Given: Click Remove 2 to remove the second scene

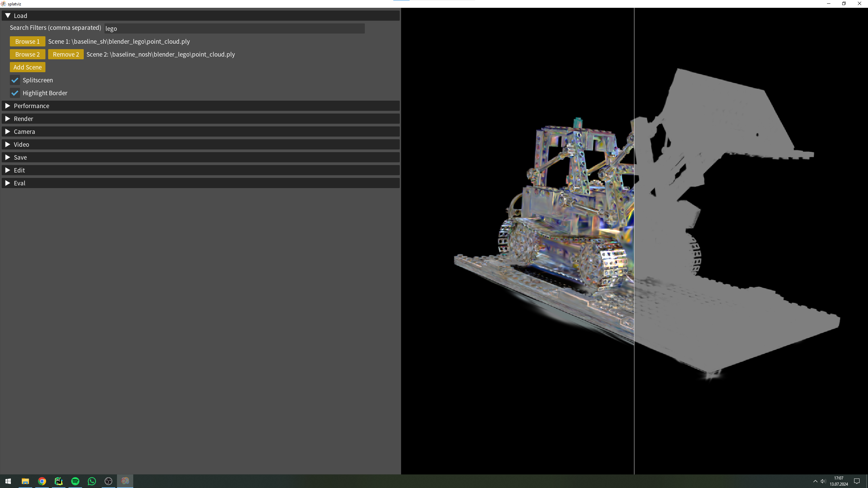Looking at the screenshot, I should [66, 54].
